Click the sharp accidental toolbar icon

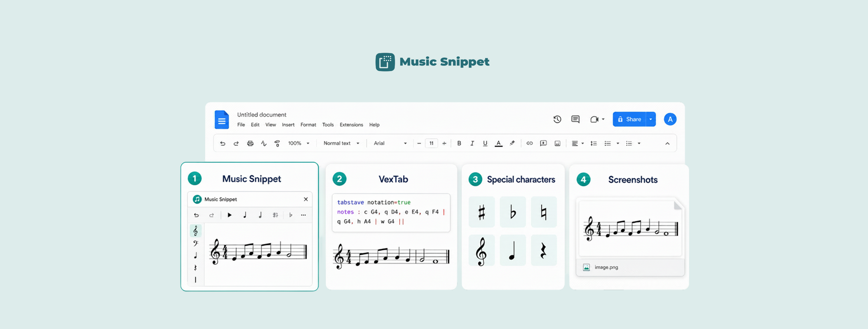click(x=275, y=215)
